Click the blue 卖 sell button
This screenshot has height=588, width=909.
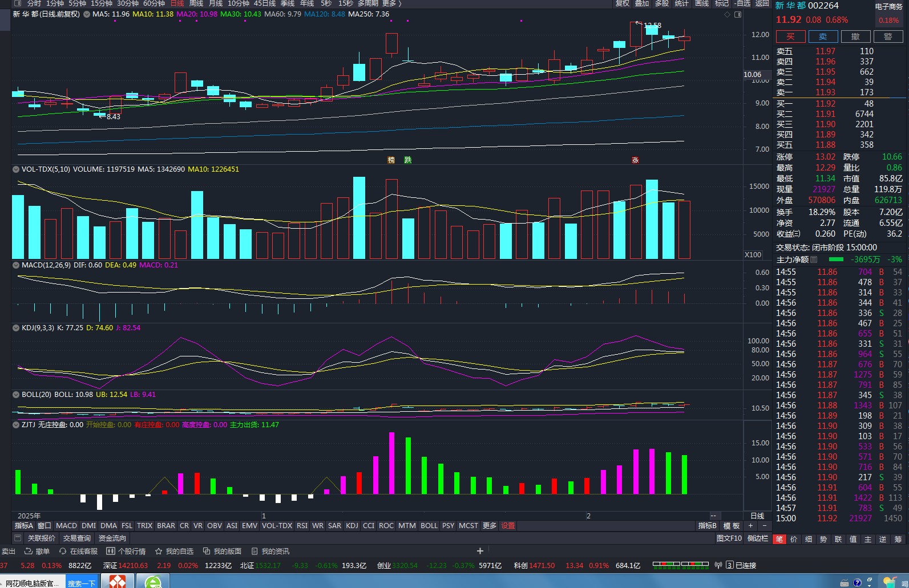(x=823, y=37)
